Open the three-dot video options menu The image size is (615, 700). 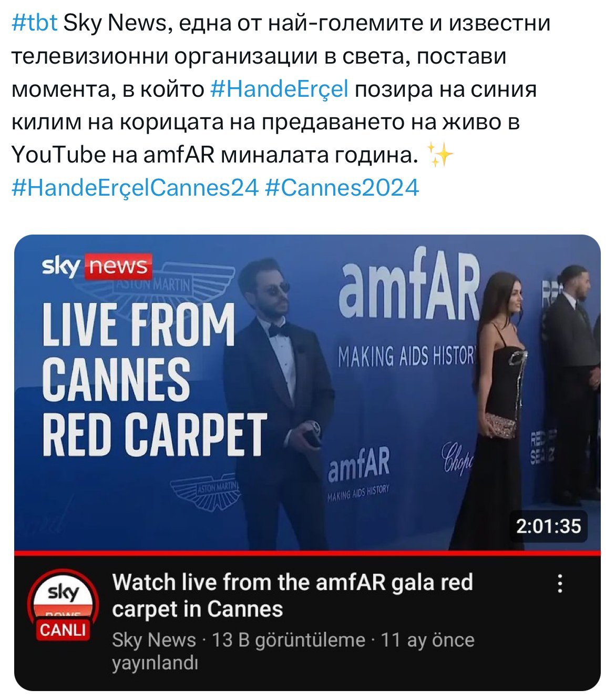tap(560, 583)
